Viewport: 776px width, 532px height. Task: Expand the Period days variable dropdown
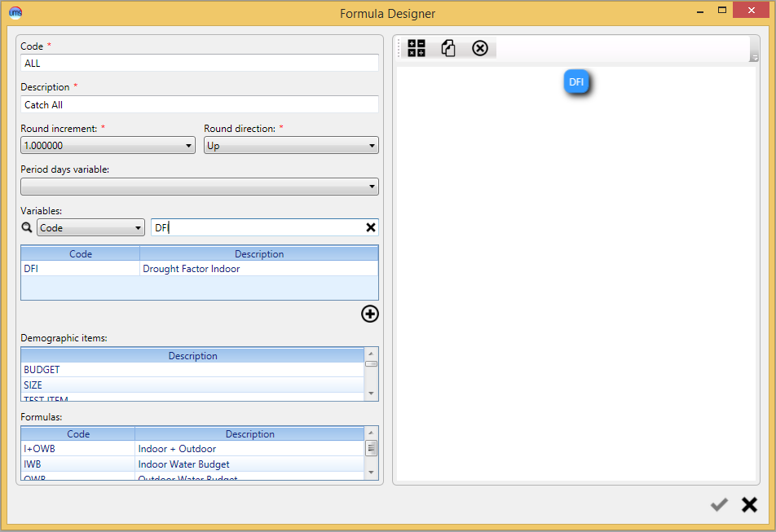[200, 187]
